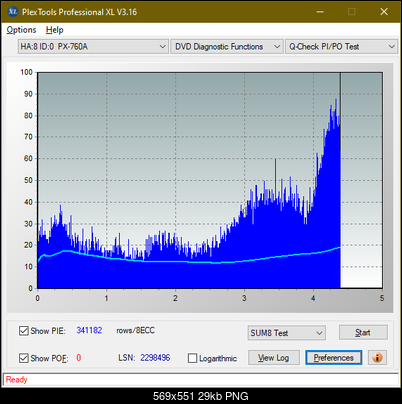Minimize the PlexTools window

tap(320, 12)
